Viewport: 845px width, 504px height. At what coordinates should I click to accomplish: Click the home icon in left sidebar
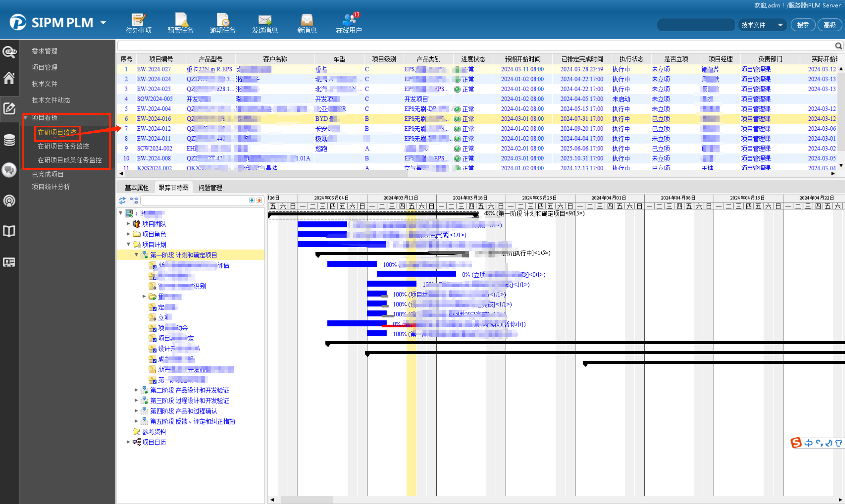point(9,78)
